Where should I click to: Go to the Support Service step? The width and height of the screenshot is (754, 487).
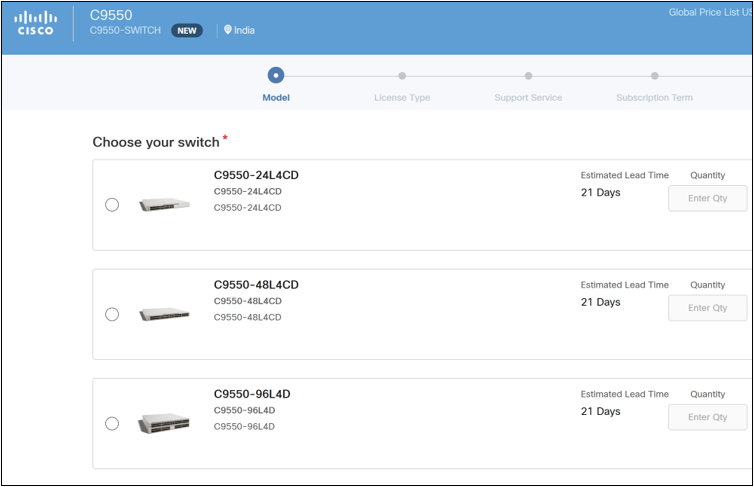(528, 98)
